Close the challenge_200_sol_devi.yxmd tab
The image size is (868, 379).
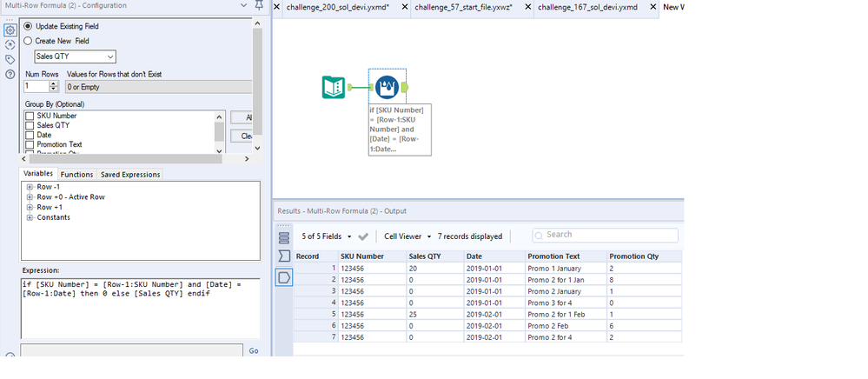point(405,7)
